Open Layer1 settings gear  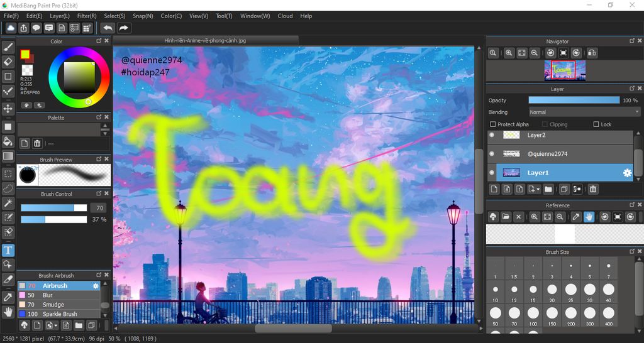[627, 173]
